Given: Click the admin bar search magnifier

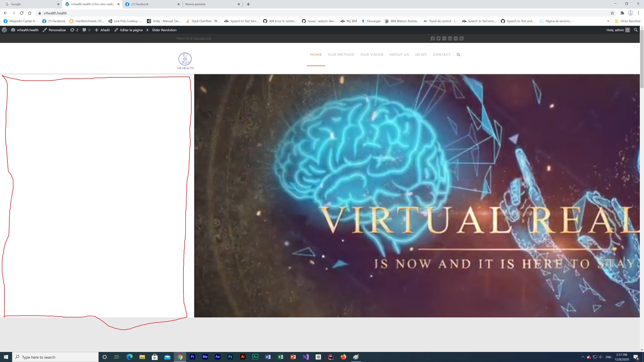Looking at the screenshot, I should click(635, 30).
